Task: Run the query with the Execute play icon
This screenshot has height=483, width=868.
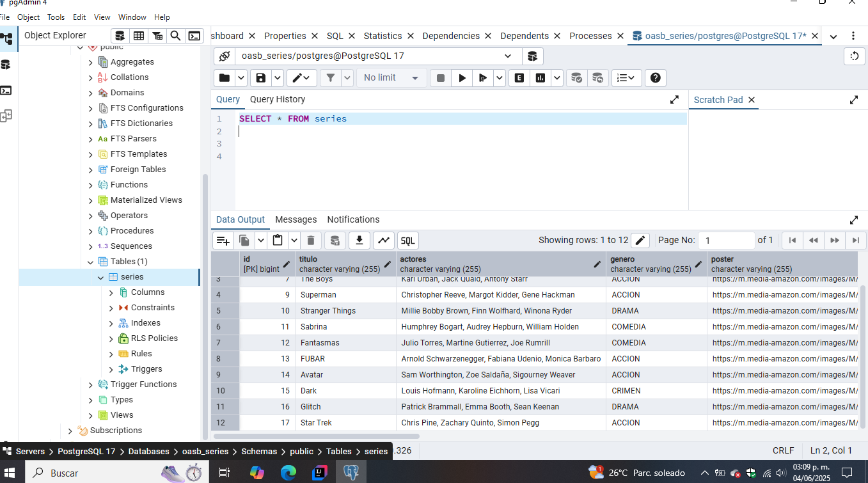Action: (x=461, y=78)
